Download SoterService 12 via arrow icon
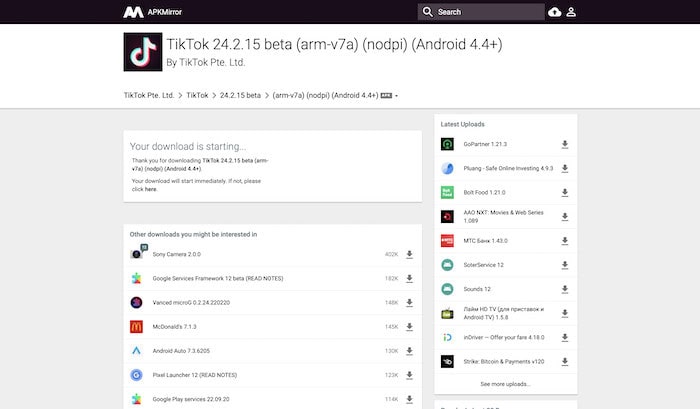Viewport: 700px width, 409px height. point(565,265)
